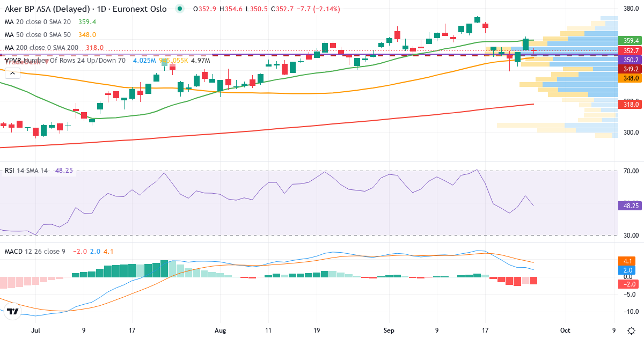Click the purple 350.2 price-axis label
Screen dimensions: 644x338
630,60
